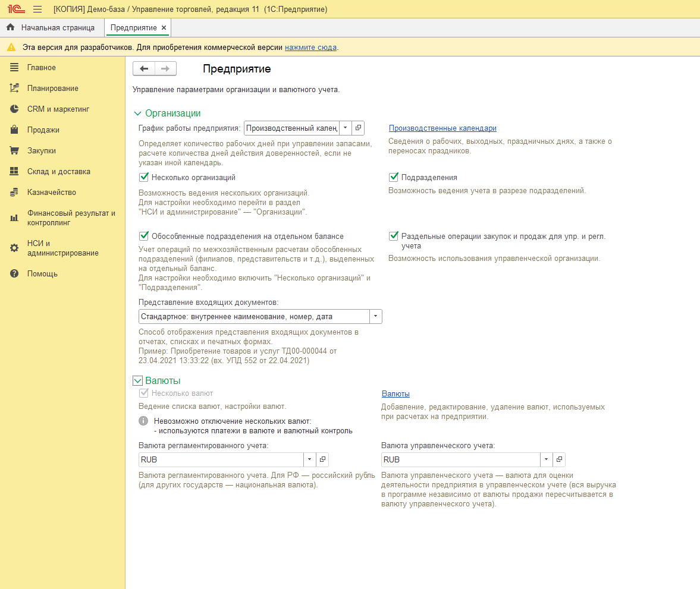Open the Валюты link
The height and width of the screenshot is (589, 700).
[395, 393]
